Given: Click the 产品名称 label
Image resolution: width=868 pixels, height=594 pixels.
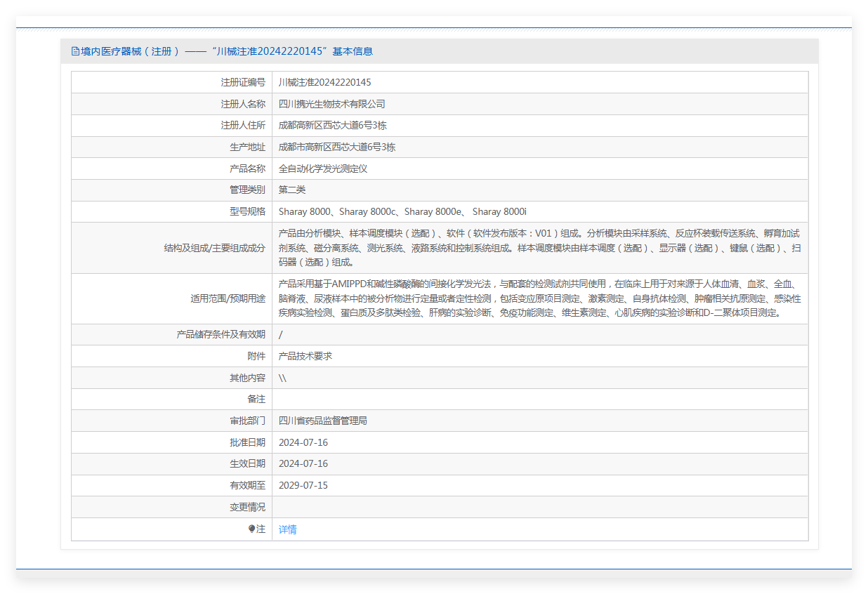Looking at the screenshot, I should pos(248,169).
